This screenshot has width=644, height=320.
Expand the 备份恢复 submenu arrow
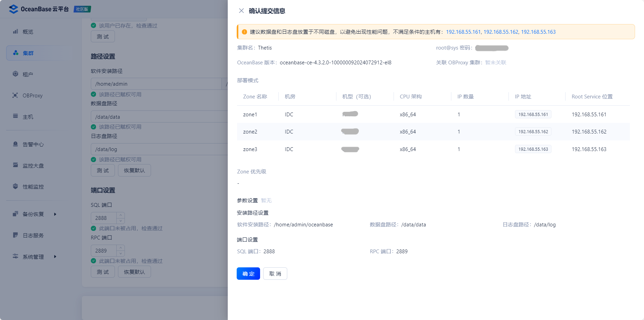[55, 214]
